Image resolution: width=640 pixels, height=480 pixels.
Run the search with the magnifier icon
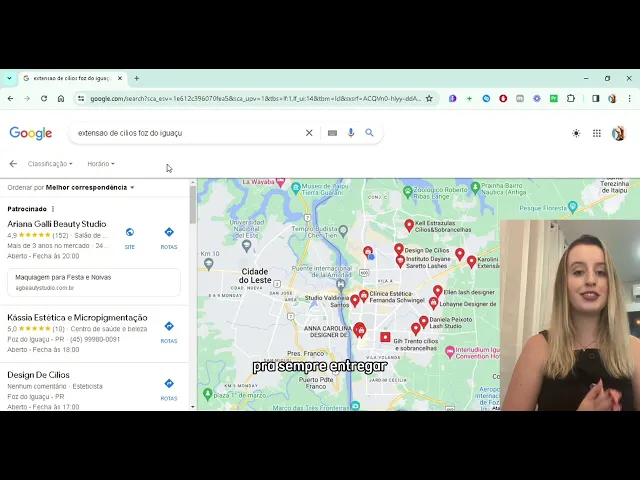[369, 133]
